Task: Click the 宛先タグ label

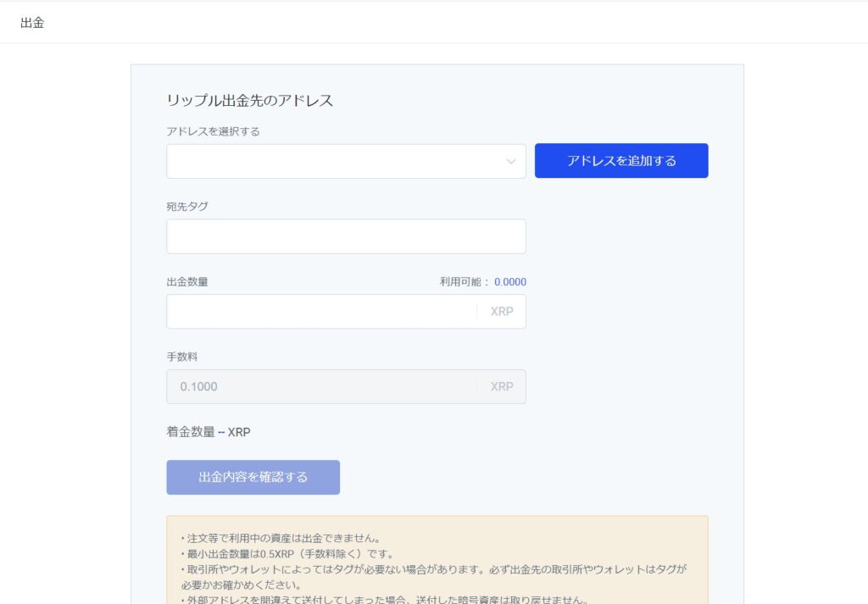Action: coord(187,207)
